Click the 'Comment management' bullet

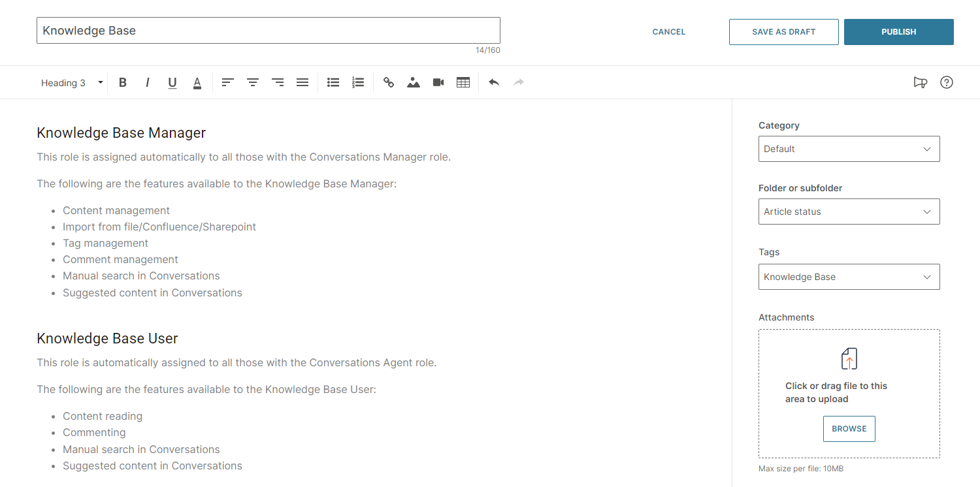(x=120, y=260)
